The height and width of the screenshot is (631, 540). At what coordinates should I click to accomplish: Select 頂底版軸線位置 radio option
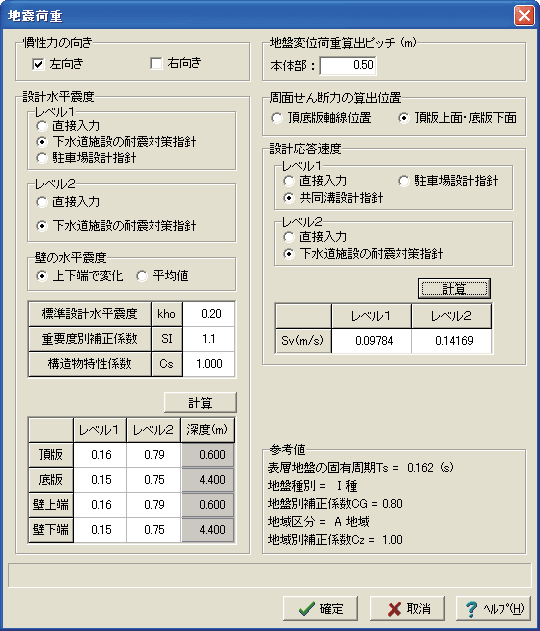click(277, 118)
